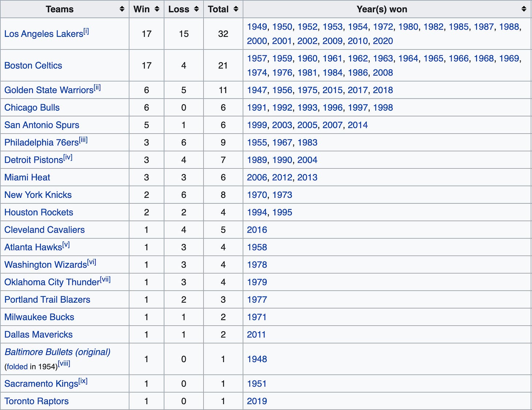The width and height of the screenshot is (532, 410).
Task: Sort table by Teams column arrow
Action: click(x=122, y=9)
